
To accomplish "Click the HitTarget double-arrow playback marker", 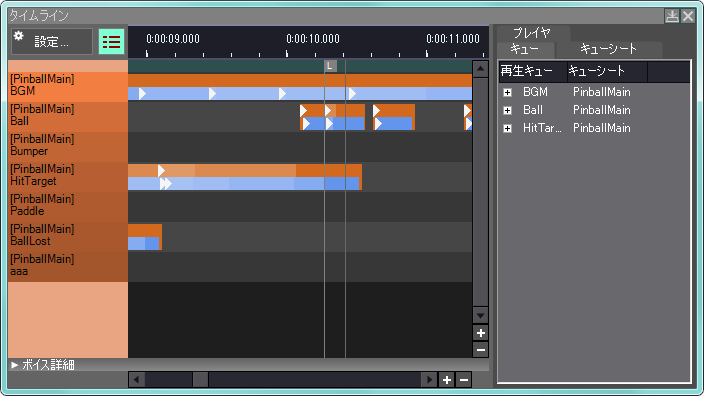I will point(166,183).
